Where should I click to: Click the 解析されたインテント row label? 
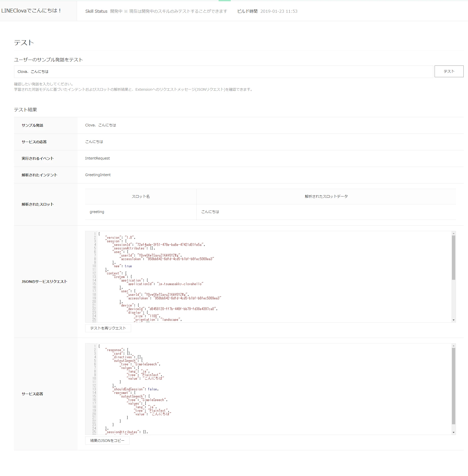point(40,175)
